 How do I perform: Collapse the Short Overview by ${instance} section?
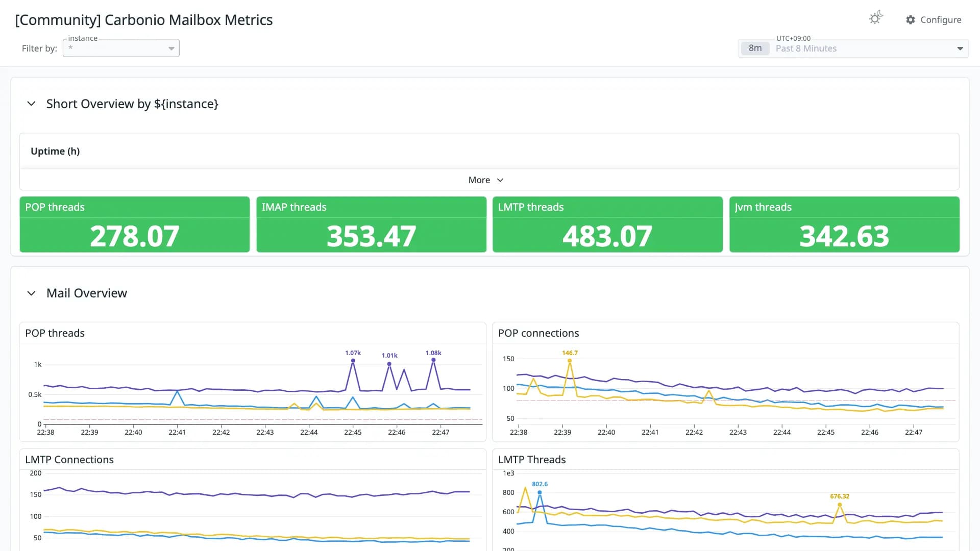point(31,104)
